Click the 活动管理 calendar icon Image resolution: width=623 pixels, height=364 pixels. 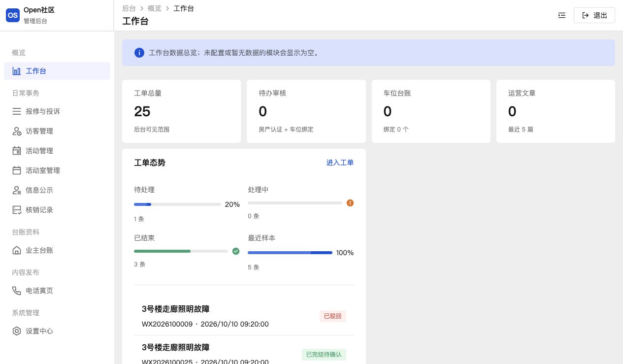pos(17,151)
